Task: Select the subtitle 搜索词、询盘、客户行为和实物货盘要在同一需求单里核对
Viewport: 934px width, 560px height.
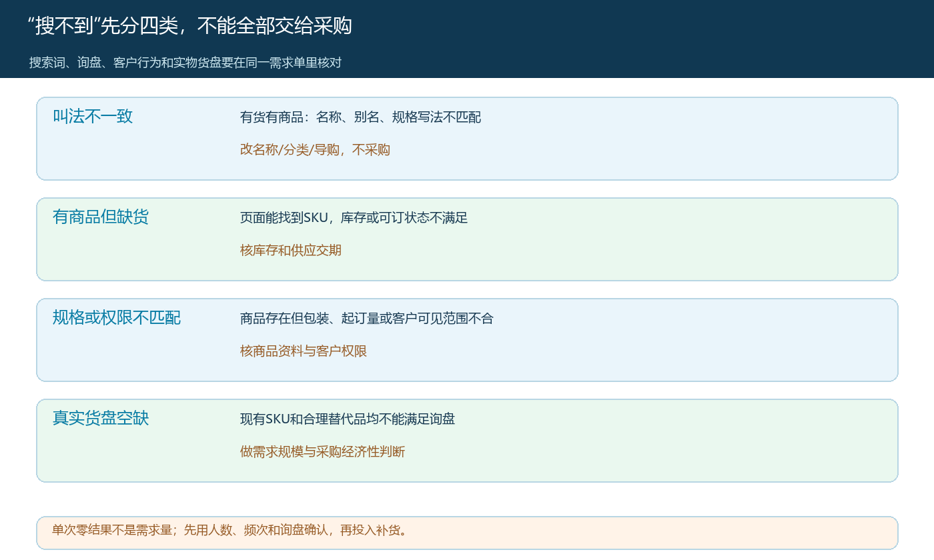Action: tap(185, 63)
